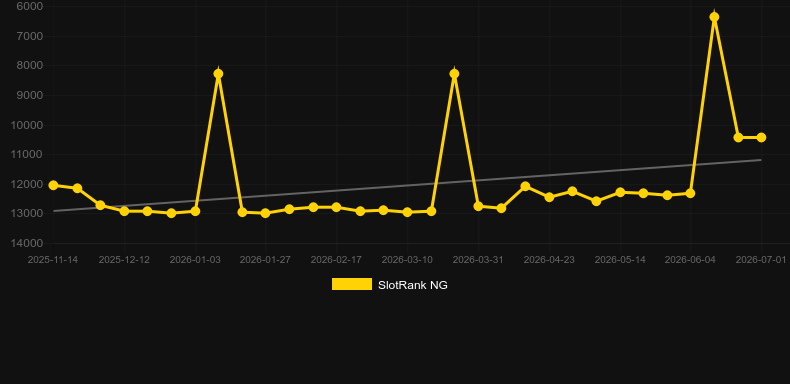790x384 pixels.
Task: Select the data point above 2026-03-10
Action: [408, 212]
